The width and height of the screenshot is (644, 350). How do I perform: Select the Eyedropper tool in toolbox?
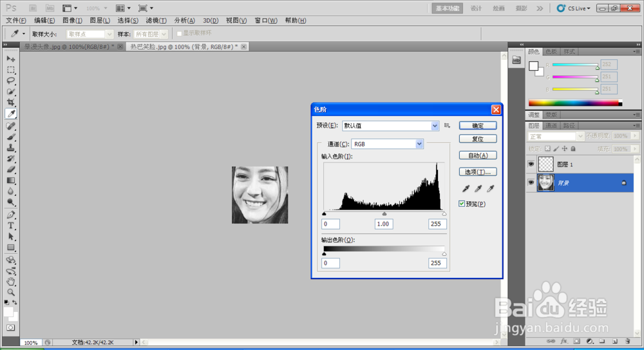[x=11, y=113]
